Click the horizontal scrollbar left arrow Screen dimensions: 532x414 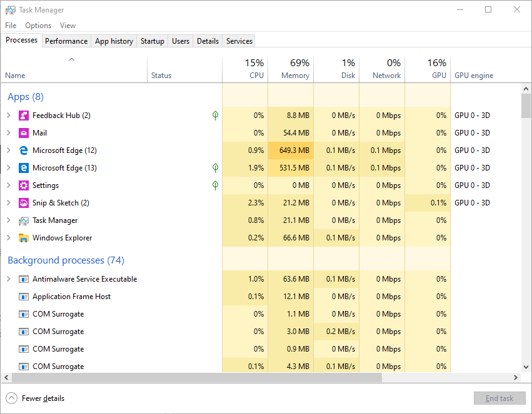(x=6, y=377)
